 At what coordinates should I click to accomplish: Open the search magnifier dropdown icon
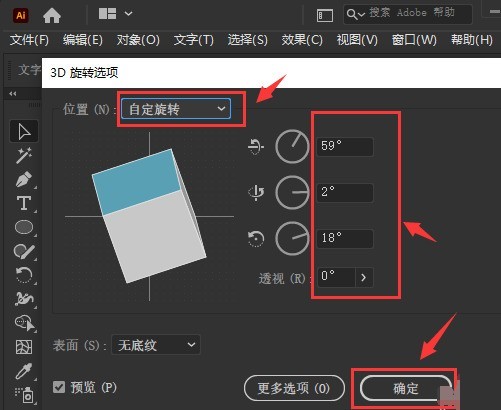pyautogui.click(x=356, y=14)
